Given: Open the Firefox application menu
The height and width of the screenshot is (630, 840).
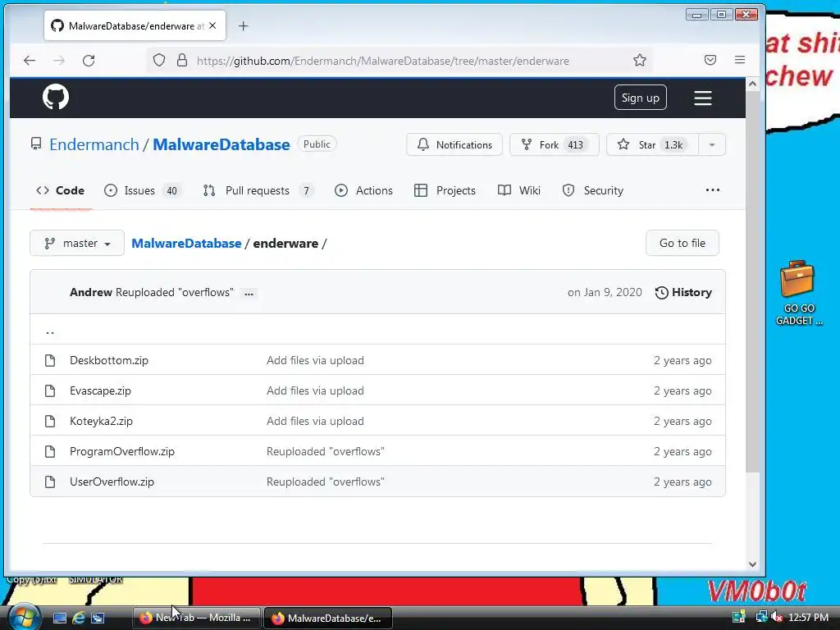Looking at the screenshot, I should click(x=739, y=60).
